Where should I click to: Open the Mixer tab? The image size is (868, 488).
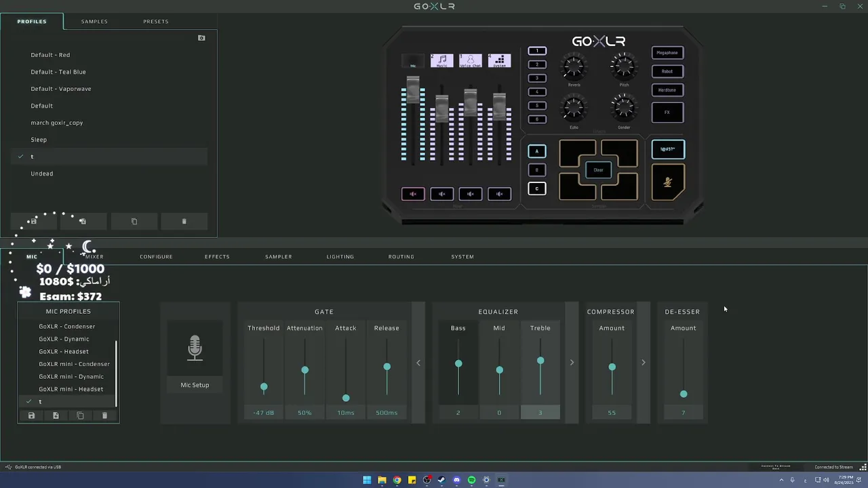pos(94,257)
